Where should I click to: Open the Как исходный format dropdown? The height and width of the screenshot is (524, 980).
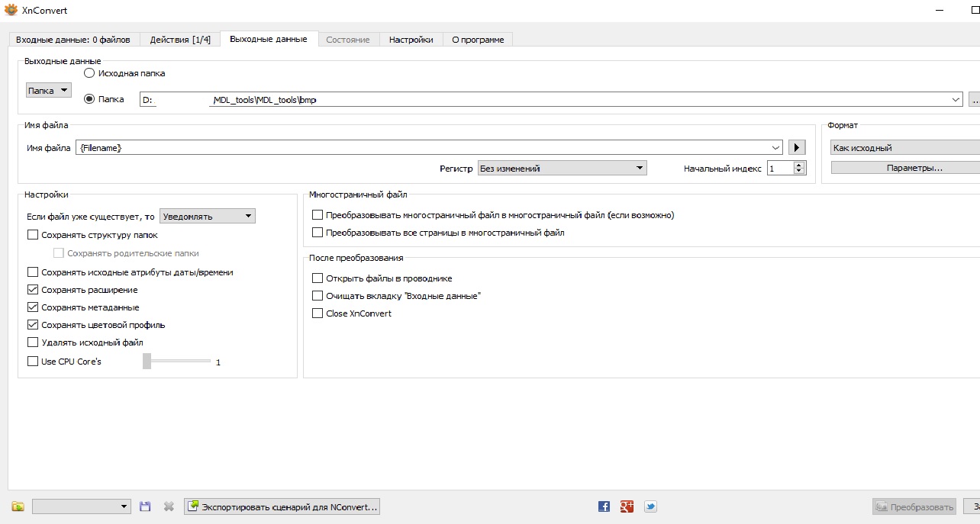(905, 148)
